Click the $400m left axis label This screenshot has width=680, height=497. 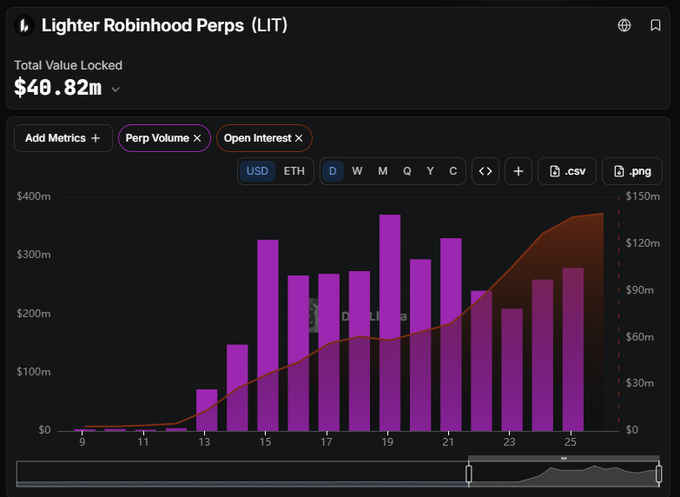[33, 196]
